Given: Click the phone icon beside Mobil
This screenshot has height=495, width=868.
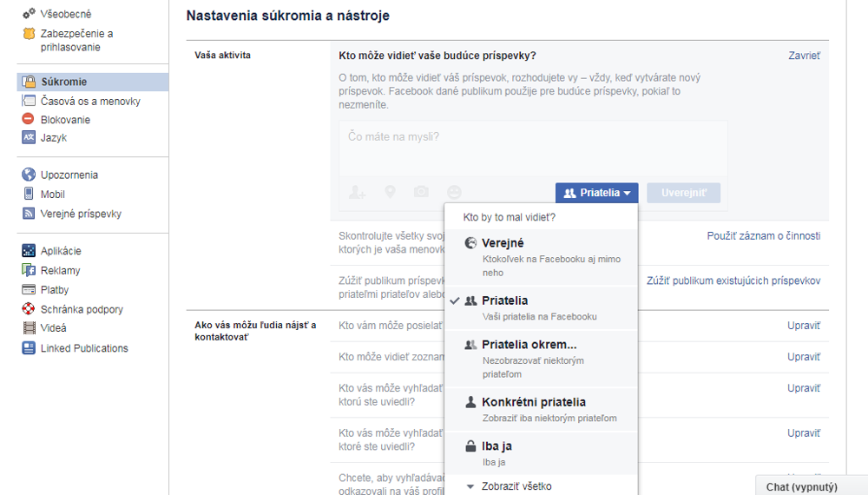Looking at the screenshot, I should [29, 194].
